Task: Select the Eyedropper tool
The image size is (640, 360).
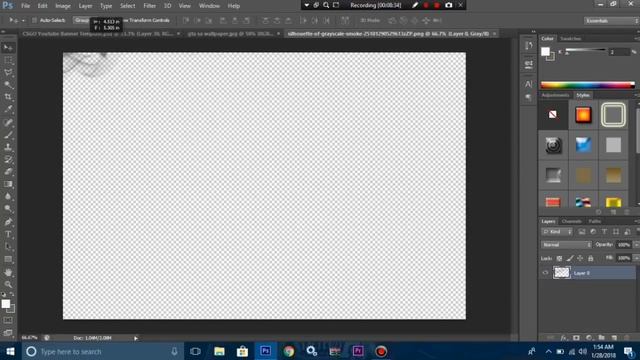Action: [8, 109]
